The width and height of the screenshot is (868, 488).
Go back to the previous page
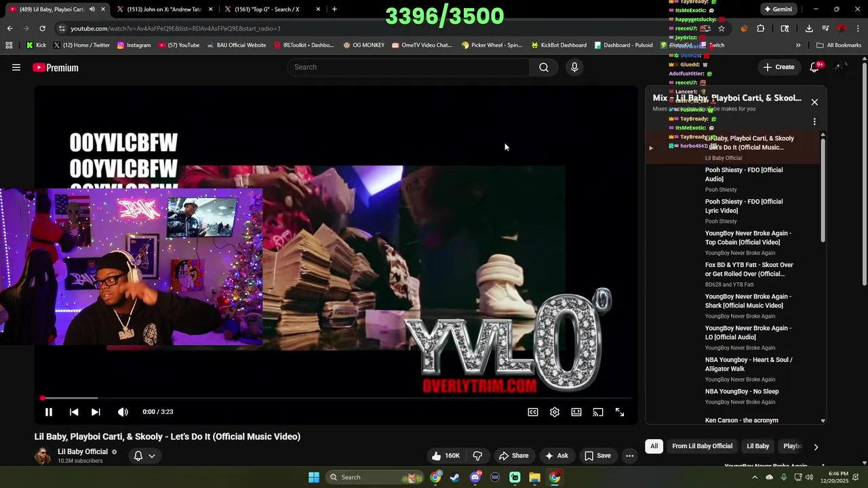pyautogui.click(x=9, y=28)
